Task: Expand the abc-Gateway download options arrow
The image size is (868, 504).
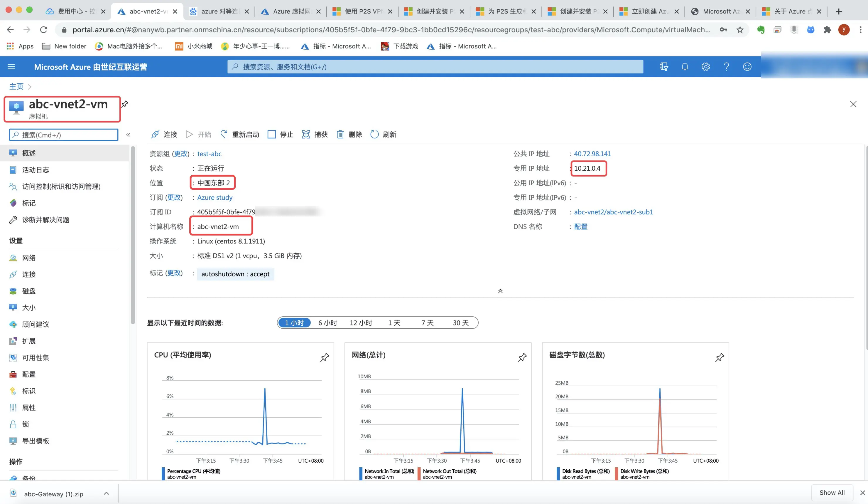Action: coord(107,493)
